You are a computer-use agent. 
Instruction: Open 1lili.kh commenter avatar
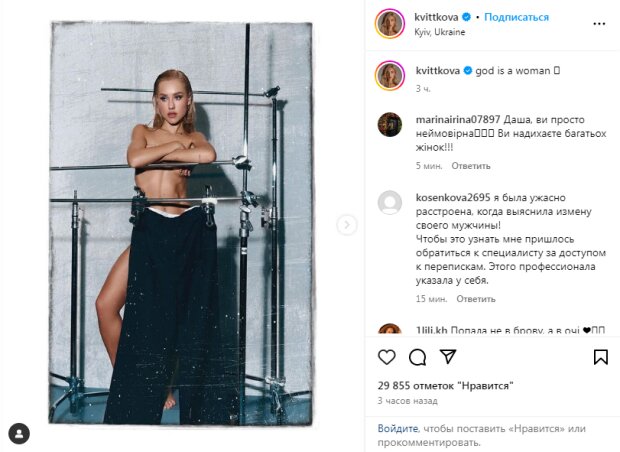pos(389,331)
